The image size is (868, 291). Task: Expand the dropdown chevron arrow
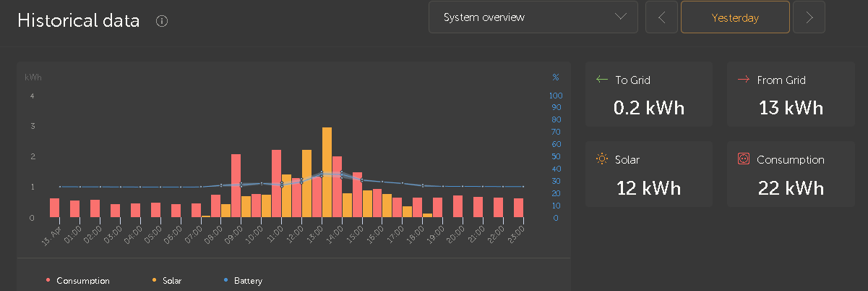620,17
